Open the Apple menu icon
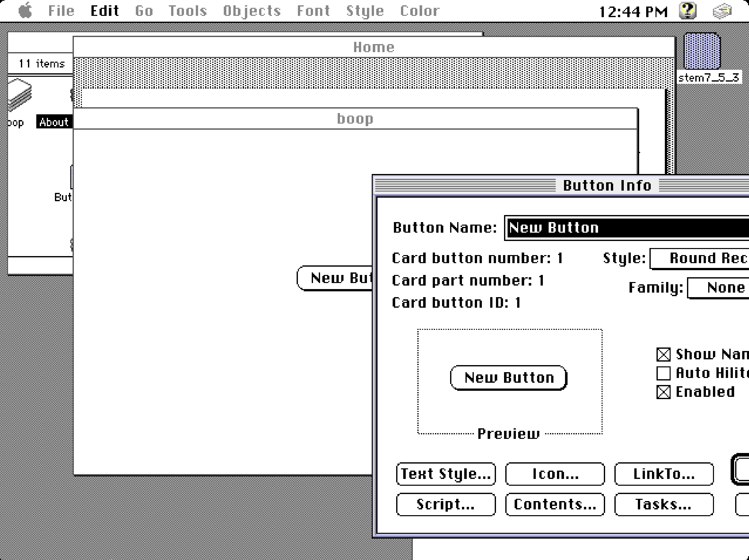The image size is (749, 560). point(25,11)
